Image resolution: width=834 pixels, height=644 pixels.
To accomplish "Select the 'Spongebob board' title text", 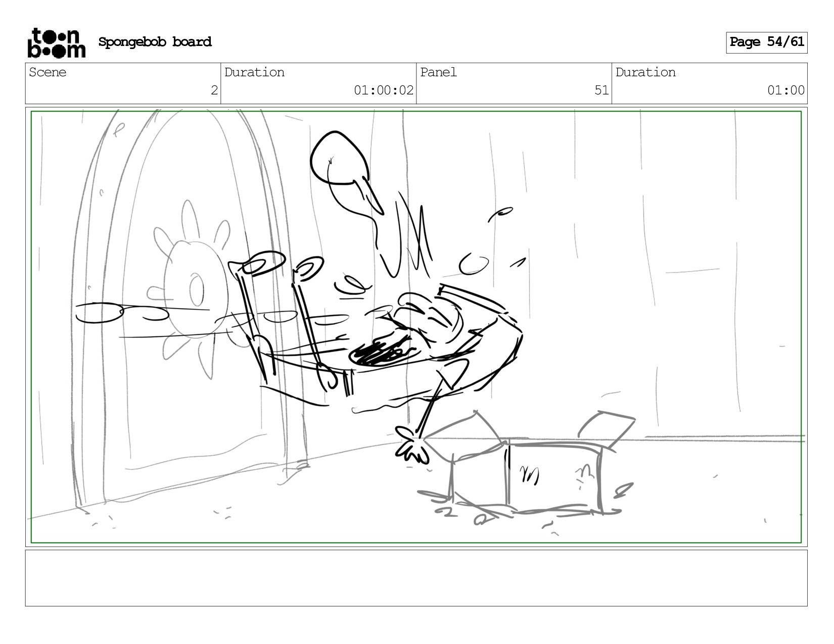I will (x=155, y=42).
